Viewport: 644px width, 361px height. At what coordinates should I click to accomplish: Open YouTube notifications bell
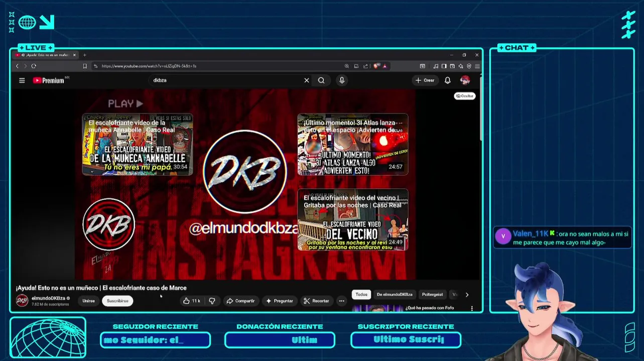[x=448, y=80]
